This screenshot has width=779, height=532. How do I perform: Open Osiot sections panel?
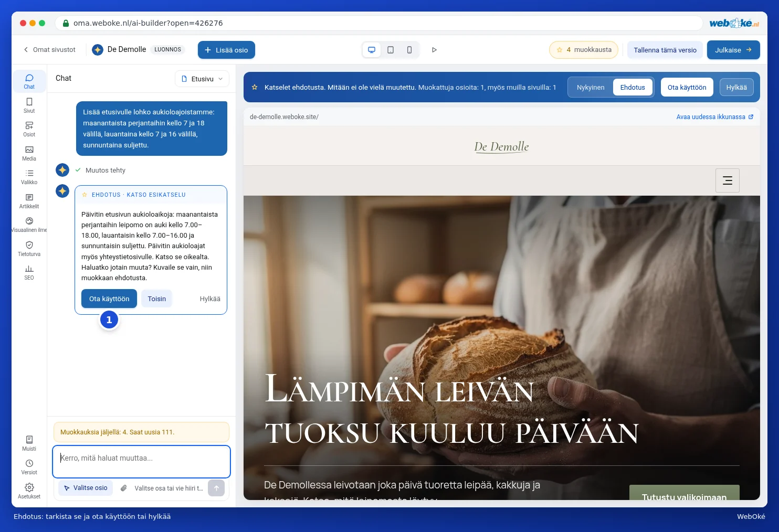29,129
